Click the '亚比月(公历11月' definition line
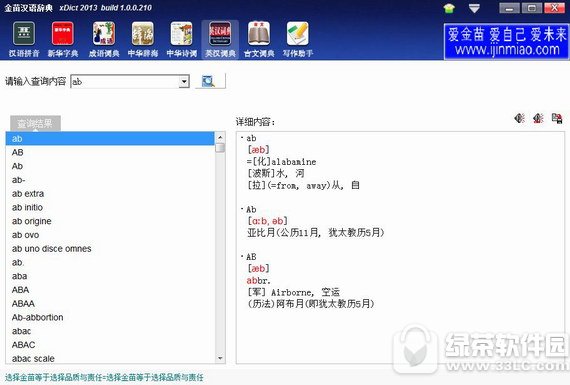570x385 pixels. click(316, 233)
